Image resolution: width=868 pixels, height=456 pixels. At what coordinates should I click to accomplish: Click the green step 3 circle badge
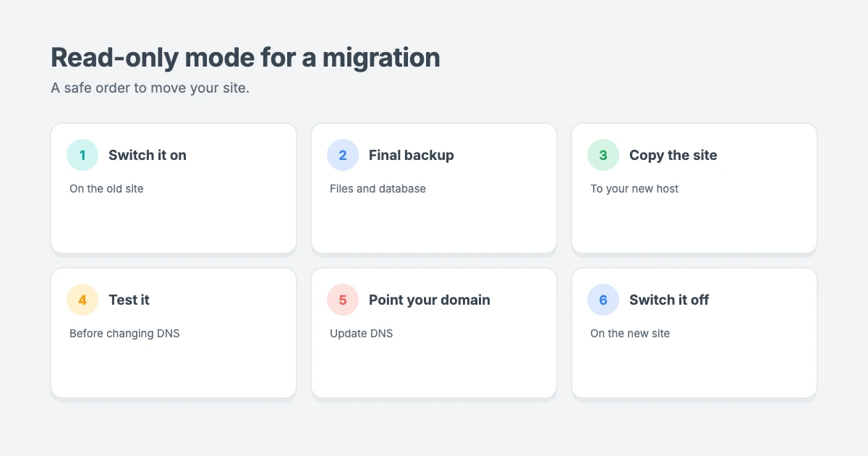603,155
